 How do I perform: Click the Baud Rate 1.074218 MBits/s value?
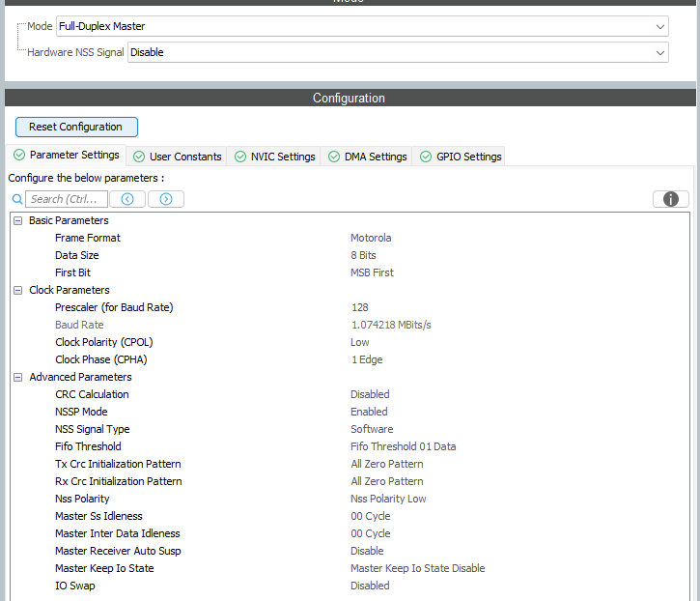pyautogui.click(x=391, y=325)
